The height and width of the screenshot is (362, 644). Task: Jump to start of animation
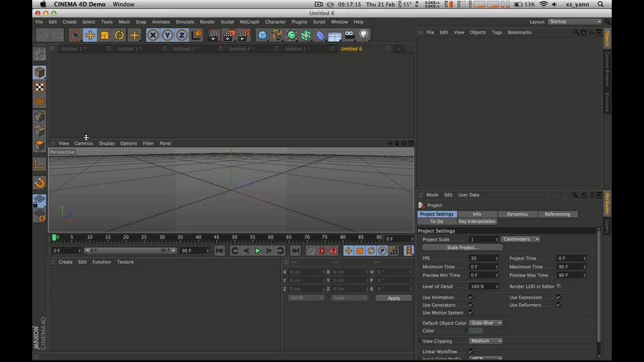point(219,250)
